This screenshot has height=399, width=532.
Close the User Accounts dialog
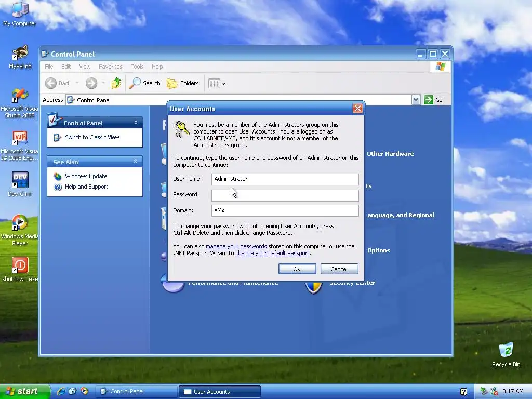357,109
